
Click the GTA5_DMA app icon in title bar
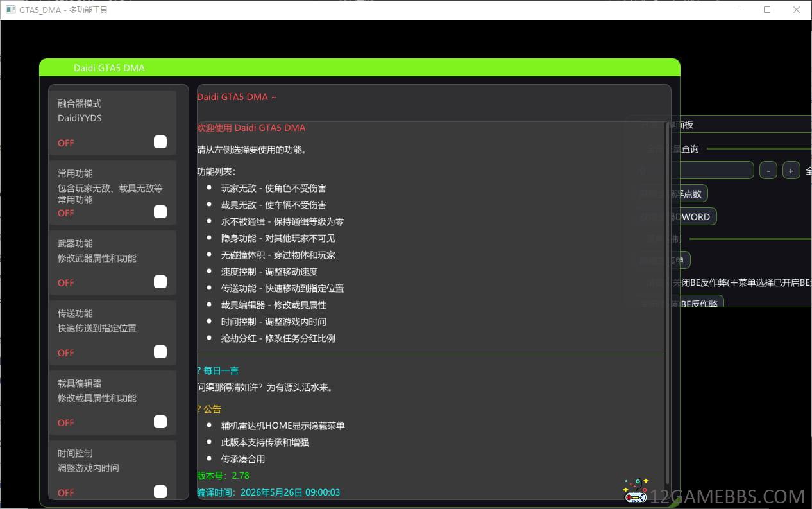point(10,10)
